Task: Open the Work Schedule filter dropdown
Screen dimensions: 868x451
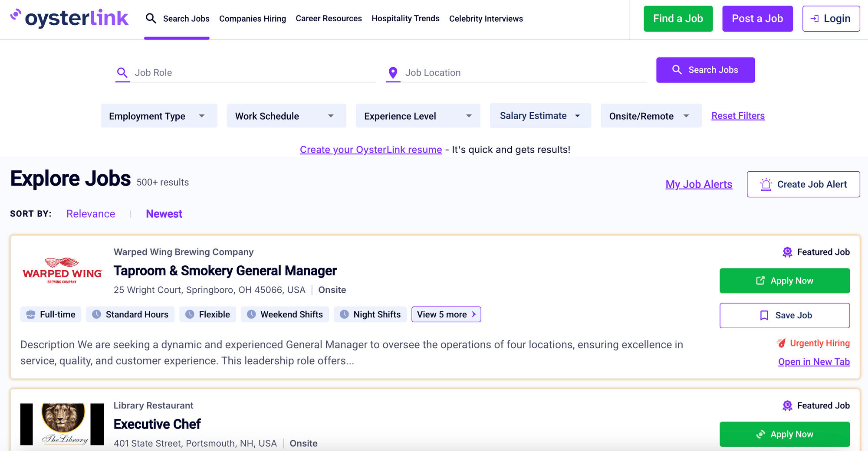Action: tap(286, 116)
